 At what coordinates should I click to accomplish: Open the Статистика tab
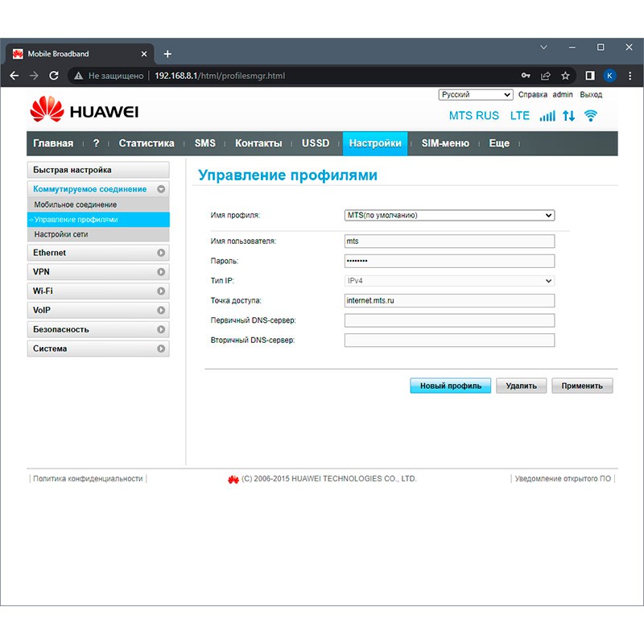click(147, 143)
